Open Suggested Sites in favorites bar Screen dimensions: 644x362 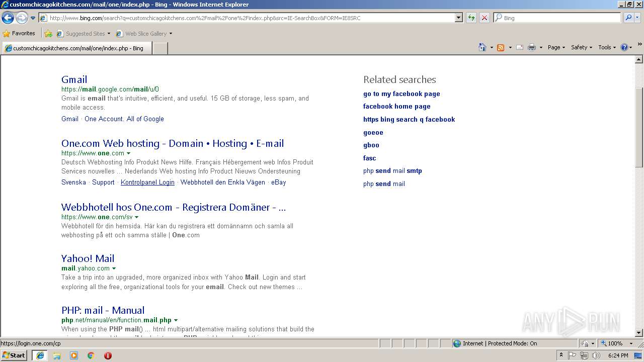pyautogui.click(x=83, y=34)
